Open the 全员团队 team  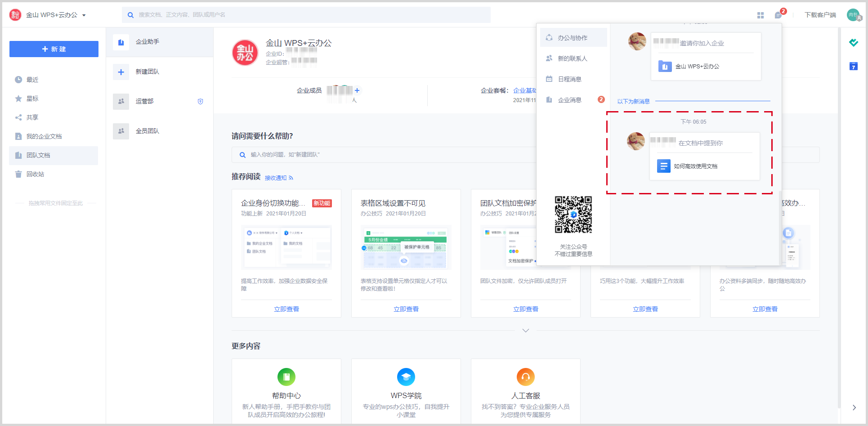[x=160, y=131]
